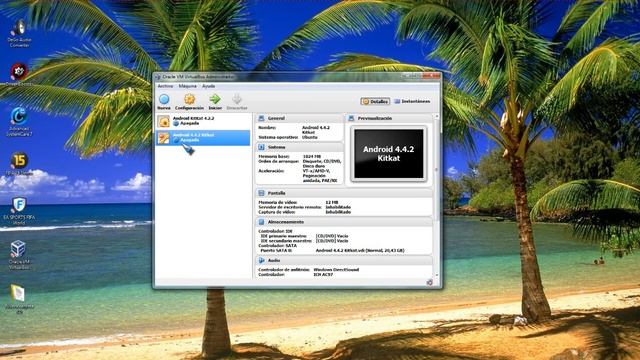Open Driver Booster desktop shortcut

click(19, 75)
